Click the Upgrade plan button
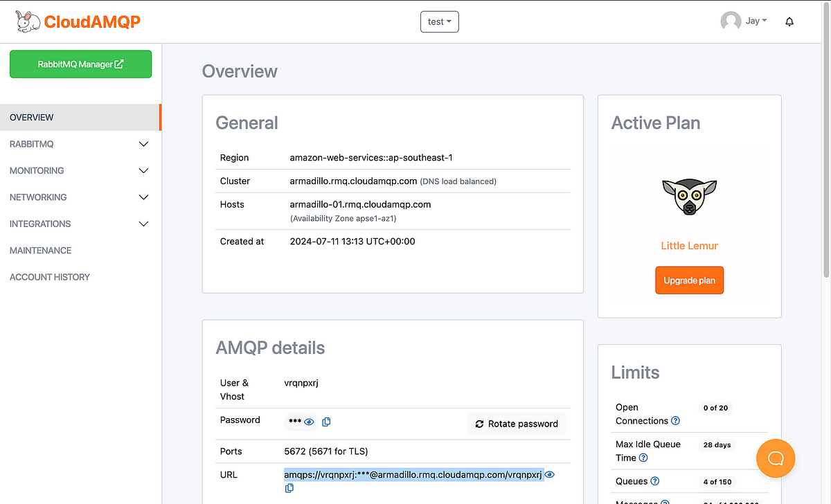 pyautogui.click(x=689, y=280)
